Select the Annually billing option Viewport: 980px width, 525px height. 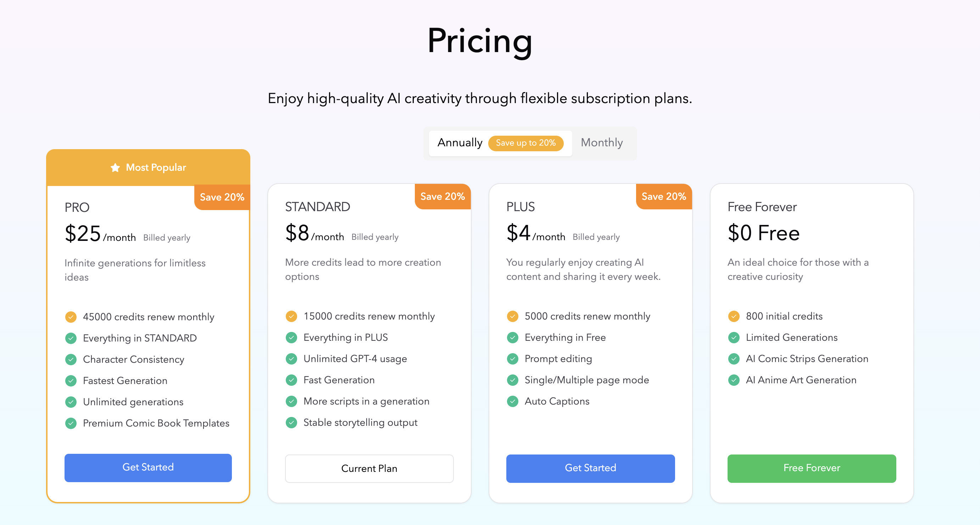coord(460,142)
